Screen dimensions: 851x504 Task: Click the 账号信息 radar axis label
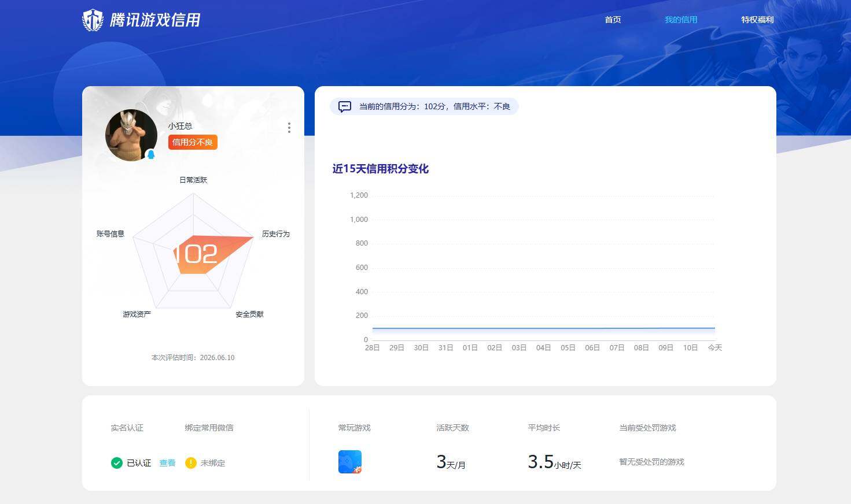coord(110,234)
